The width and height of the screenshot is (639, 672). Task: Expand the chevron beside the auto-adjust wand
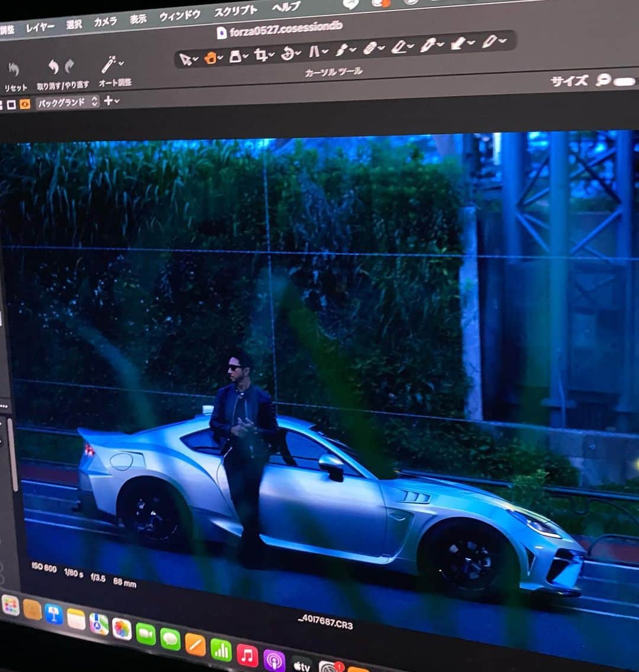point(121,63)
